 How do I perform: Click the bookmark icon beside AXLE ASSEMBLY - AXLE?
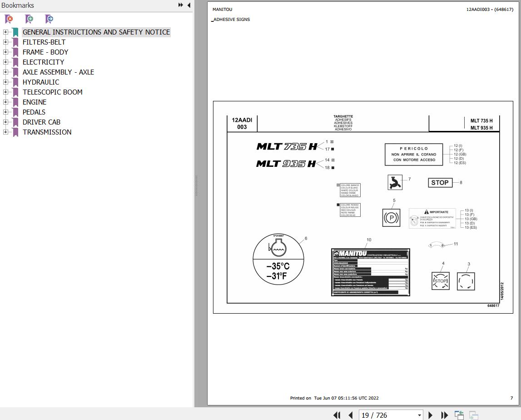15,72
